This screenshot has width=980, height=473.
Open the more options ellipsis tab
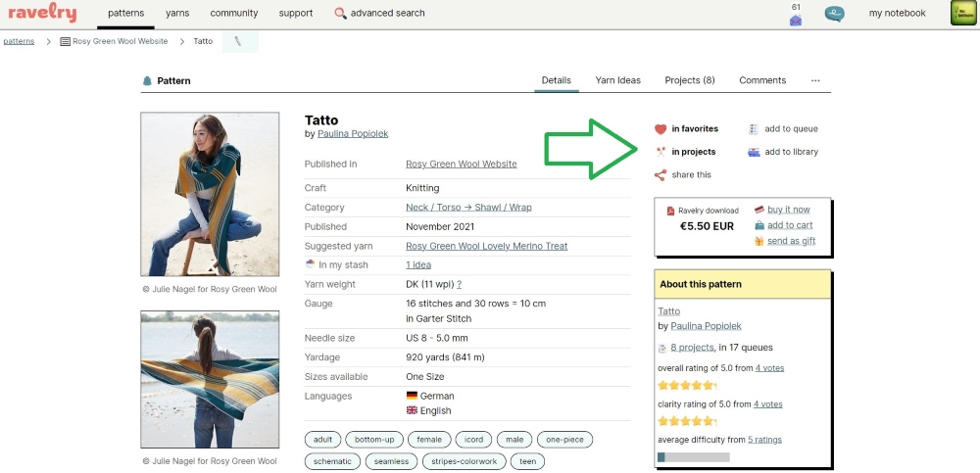pyautogui.click(x=815, y=80)
